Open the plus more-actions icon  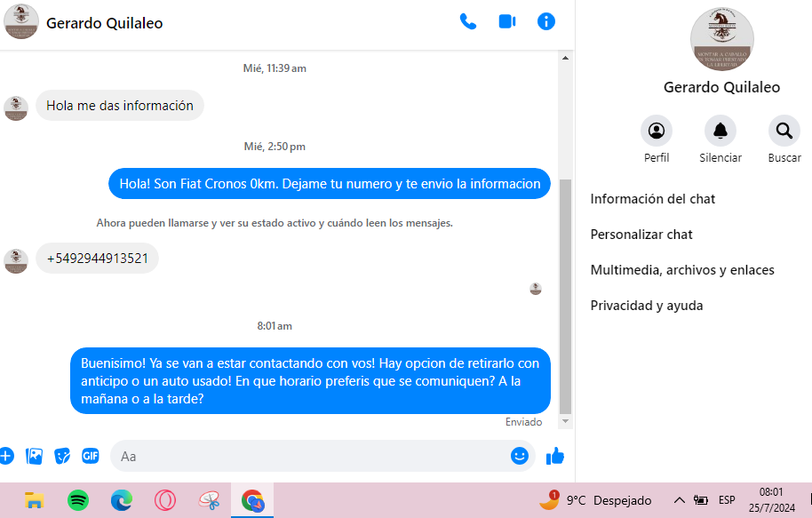click(x=6, y=457)
